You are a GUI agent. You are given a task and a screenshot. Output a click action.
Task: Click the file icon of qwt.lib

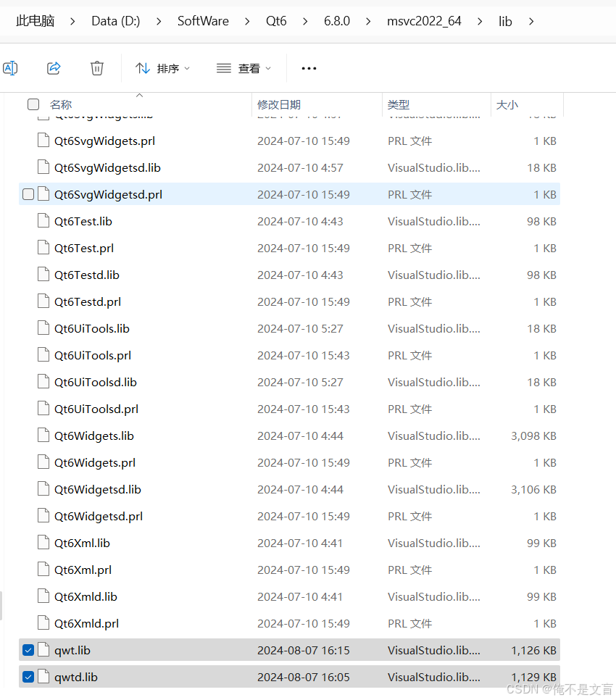[x=43, y=650]
